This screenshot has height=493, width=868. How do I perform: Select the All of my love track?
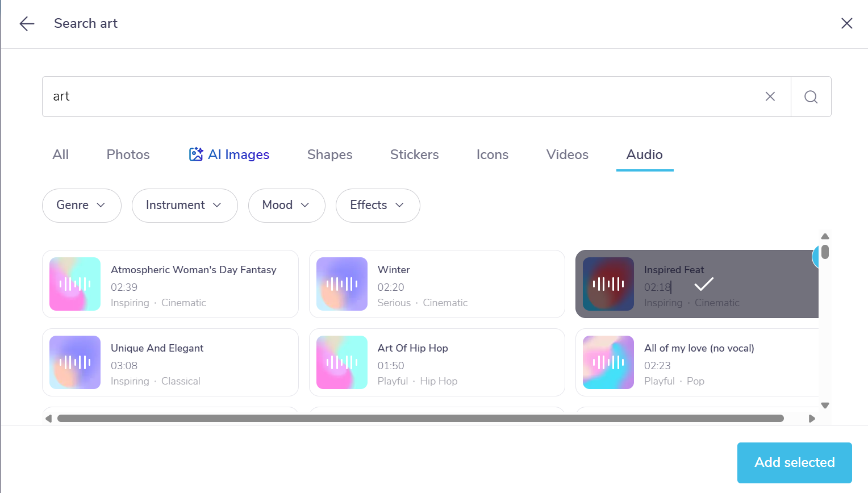pyautogui.click(x=699, y=362)
